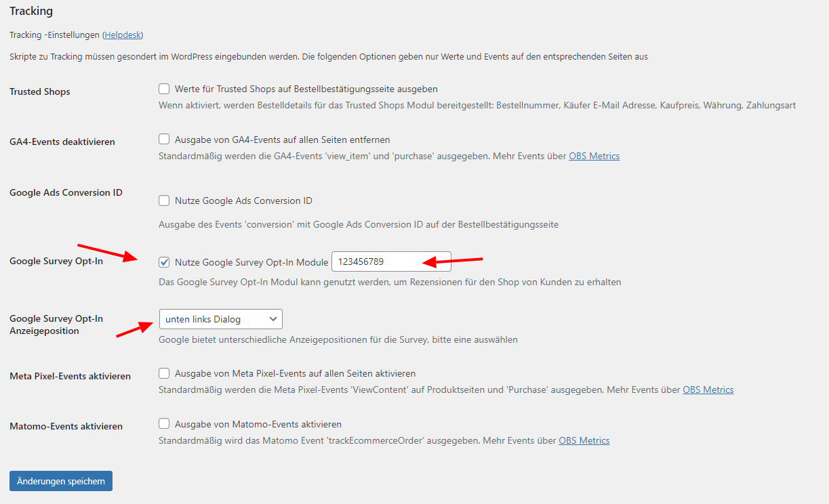Click the 'Google Survey Opt-In' row label
This screenshot has width=829, height=504.
click(56, 261)
